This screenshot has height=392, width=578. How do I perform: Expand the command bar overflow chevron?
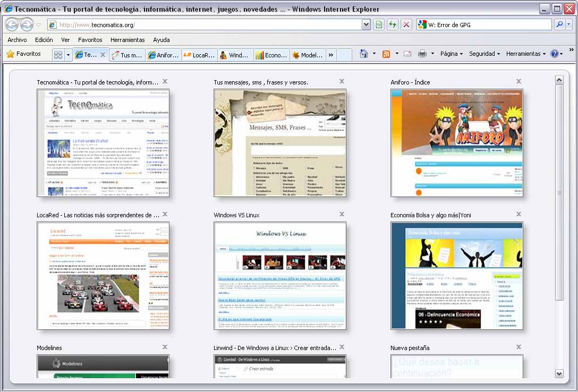(x=572, y=50)
